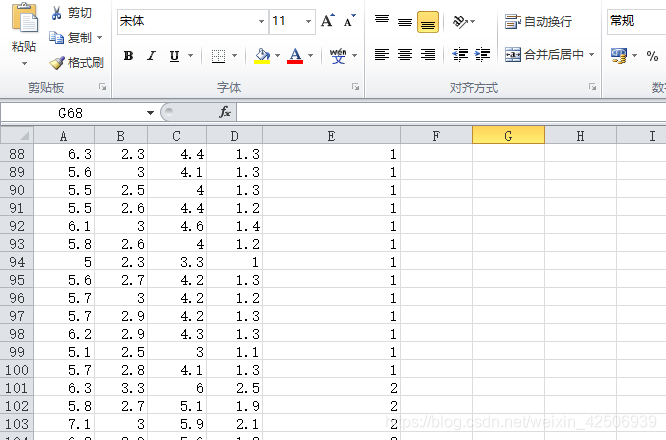
Task: Open number format box 常规
Action: pos(636,21)
